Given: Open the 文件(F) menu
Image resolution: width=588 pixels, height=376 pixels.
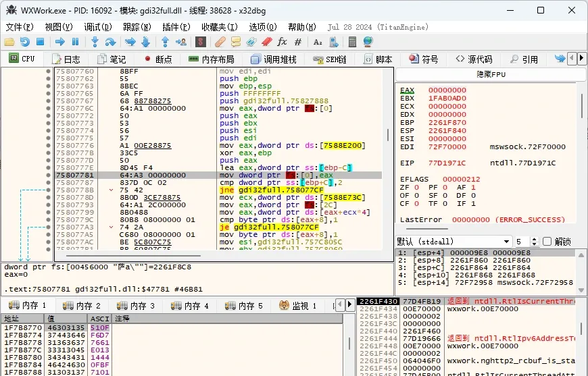Looking at the screenshot, I should 20,27.
